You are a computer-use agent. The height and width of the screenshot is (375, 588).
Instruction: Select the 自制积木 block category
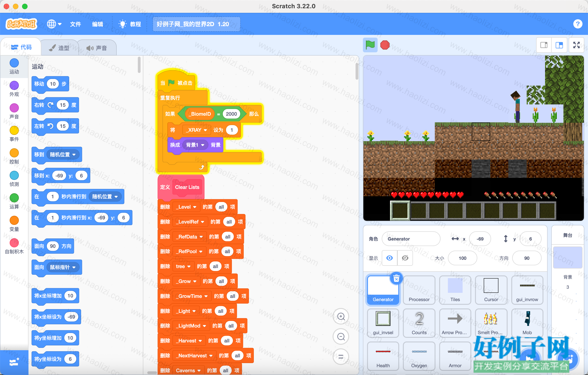pos(14,246)
